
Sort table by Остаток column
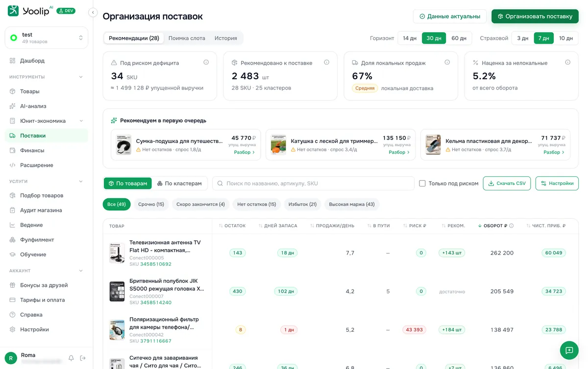pyautogui.click(x=232, y=226)
